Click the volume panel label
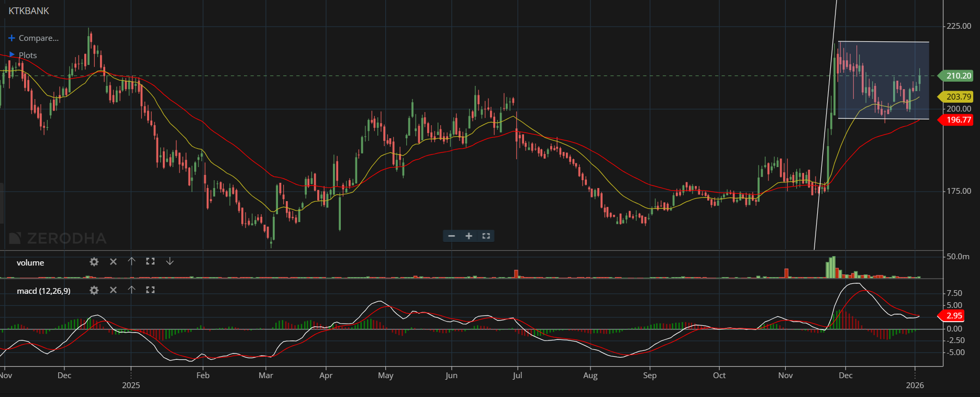980x397 pixels. click(x=30, y=263)
